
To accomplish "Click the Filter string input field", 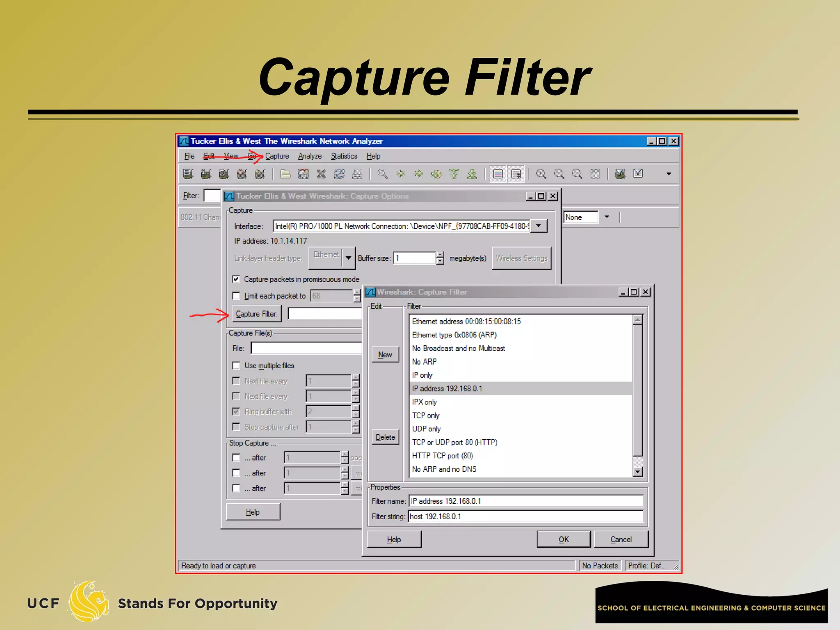I will tap(526, 516).
